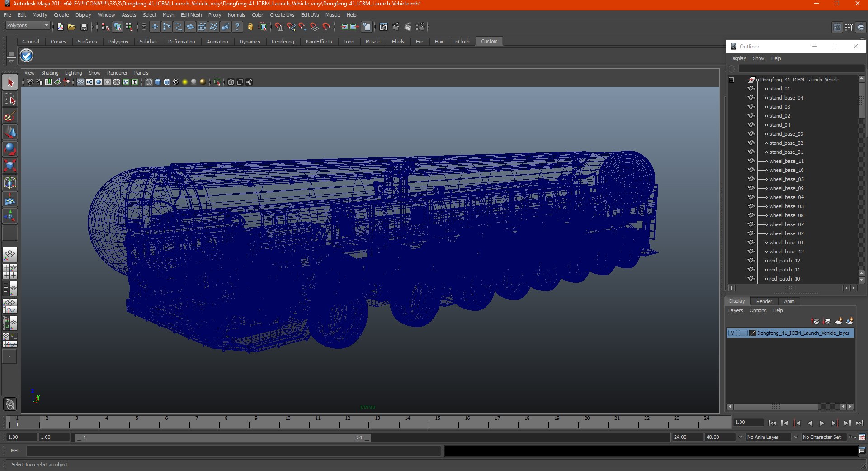Open the No Anim Layer dropdown arrow
The image size is (868, 471).
[x=741, y=437]
